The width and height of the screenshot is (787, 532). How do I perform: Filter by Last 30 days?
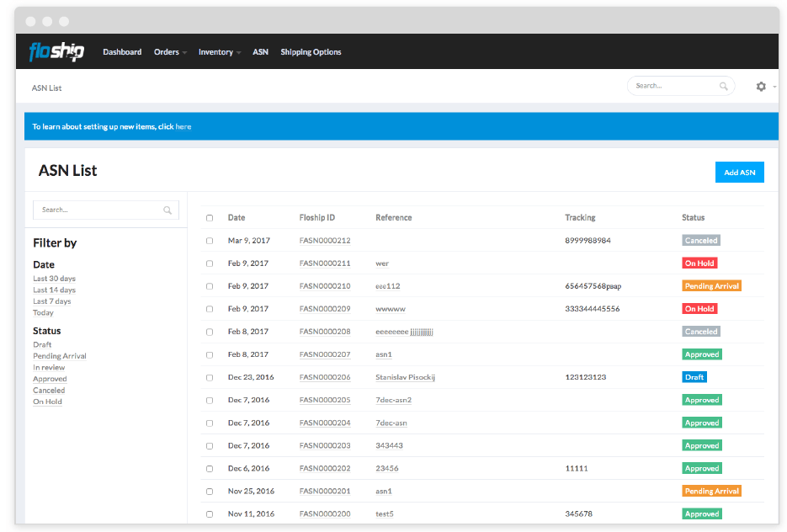(x=54, y=279)
